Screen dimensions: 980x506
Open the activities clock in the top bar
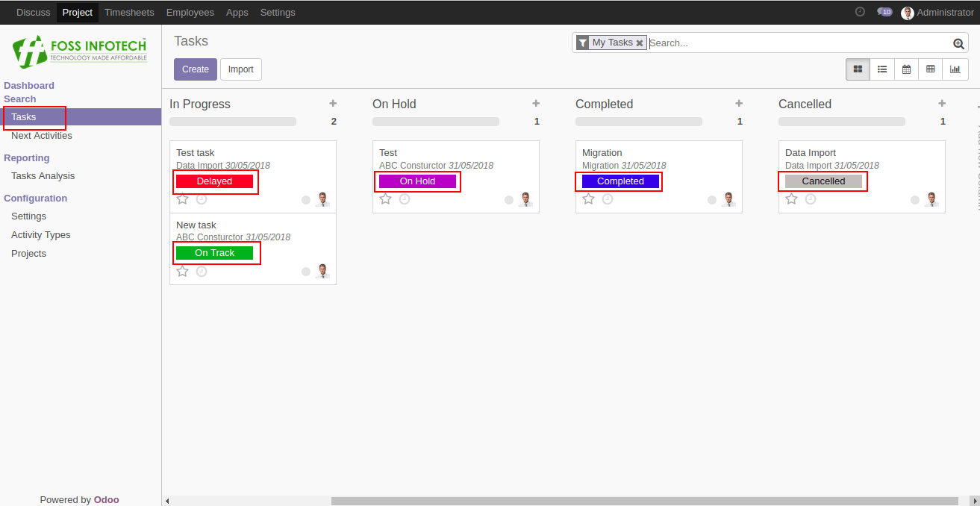tap(860, 12)
